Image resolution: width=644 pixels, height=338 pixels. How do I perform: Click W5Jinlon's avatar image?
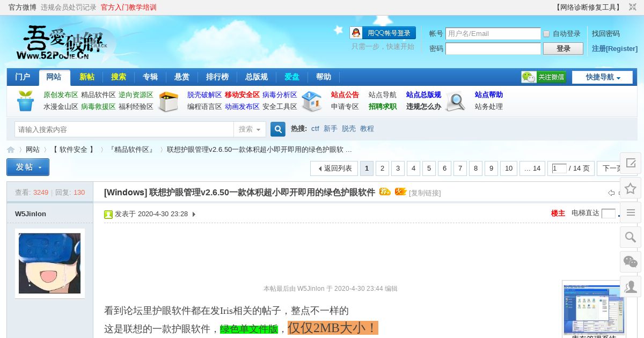(x=49, y=263)
